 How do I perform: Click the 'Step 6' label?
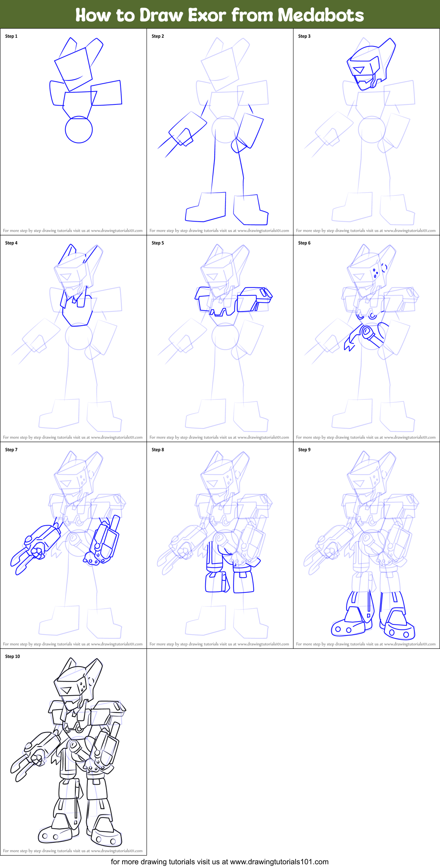[304, 243]
